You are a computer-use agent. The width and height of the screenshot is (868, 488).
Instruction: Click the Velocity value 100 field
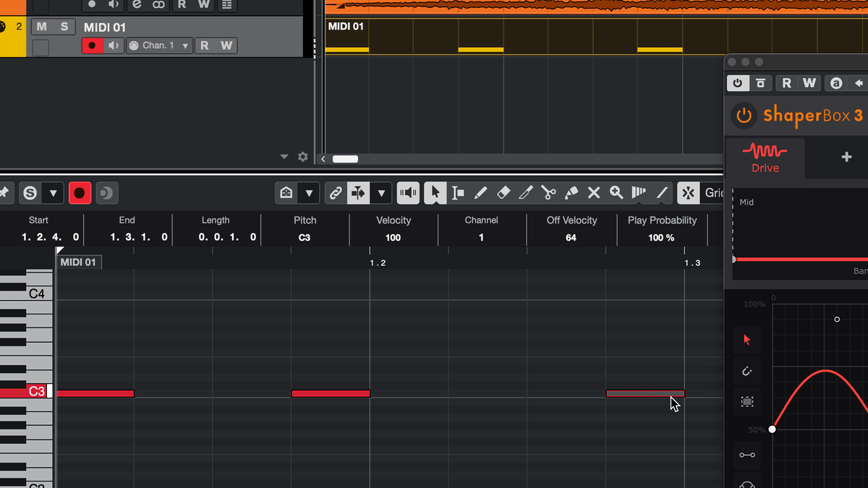(393, 237)
